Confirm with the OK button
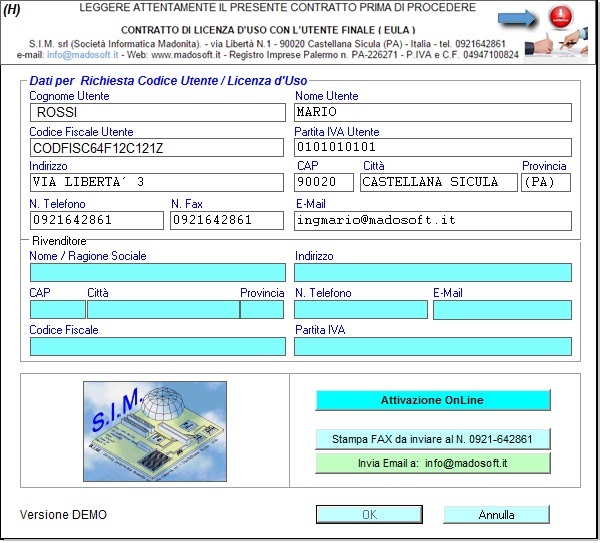The image size is (602, 543). coord(369,515)
